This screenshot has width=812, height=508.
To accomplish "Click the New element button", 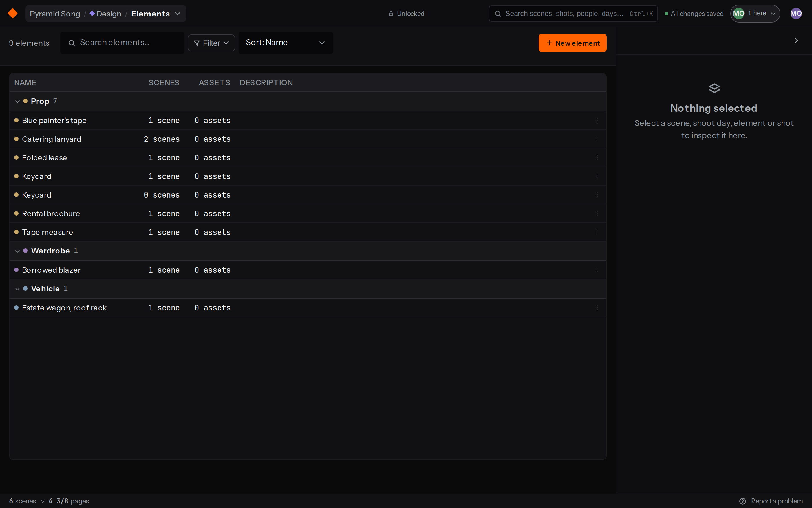I will [x=572, y=43].
